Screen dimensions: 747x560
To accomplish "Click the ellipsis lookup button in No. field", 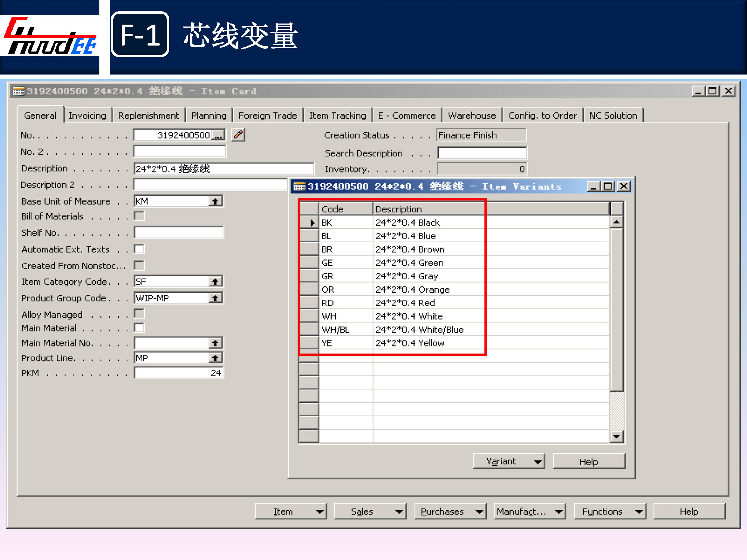I will [x=218, y=135].
